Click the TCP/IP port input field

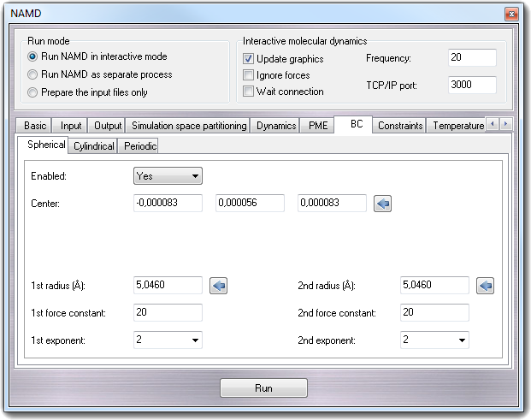point(472,85)
